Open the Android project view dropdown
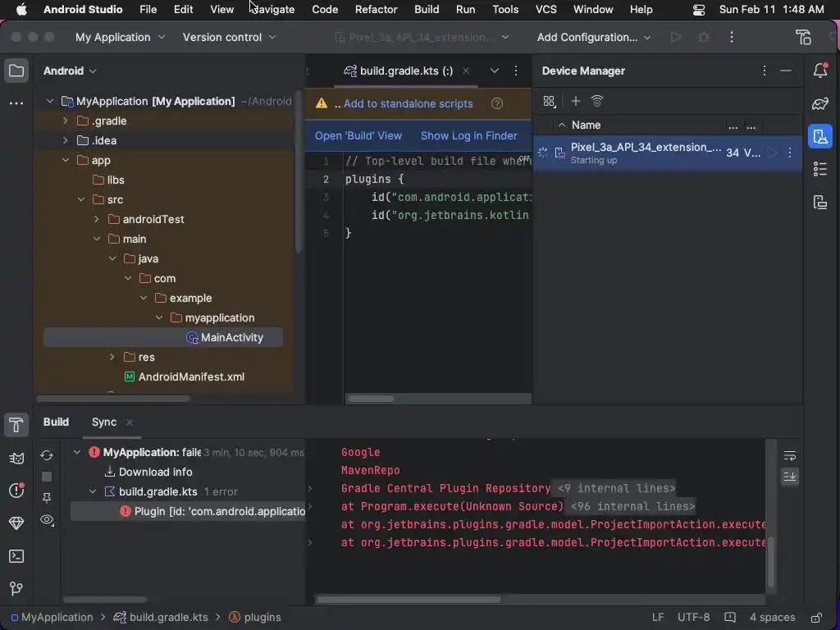The width and height of the screenshot is (840, 630). pyautogui.click(x=70, y=71)
